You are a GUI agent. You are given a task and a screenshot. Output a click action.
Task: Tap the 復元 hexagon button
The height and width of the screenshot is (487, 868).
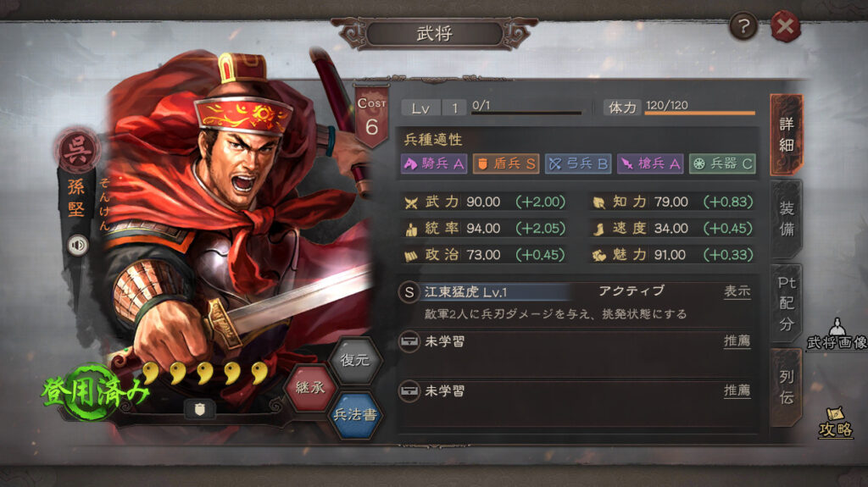pyautogui.click(x=355, y=360)
